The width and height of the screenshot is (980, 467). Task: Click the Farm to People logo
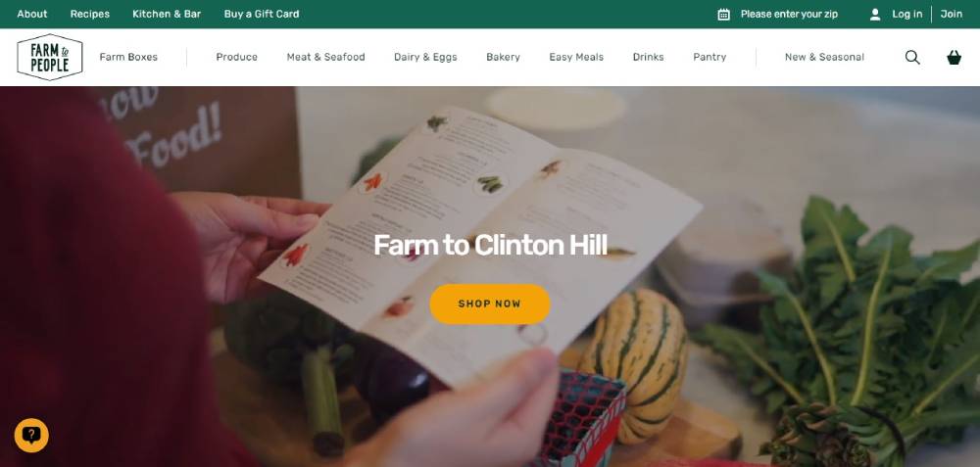[50, 58]
